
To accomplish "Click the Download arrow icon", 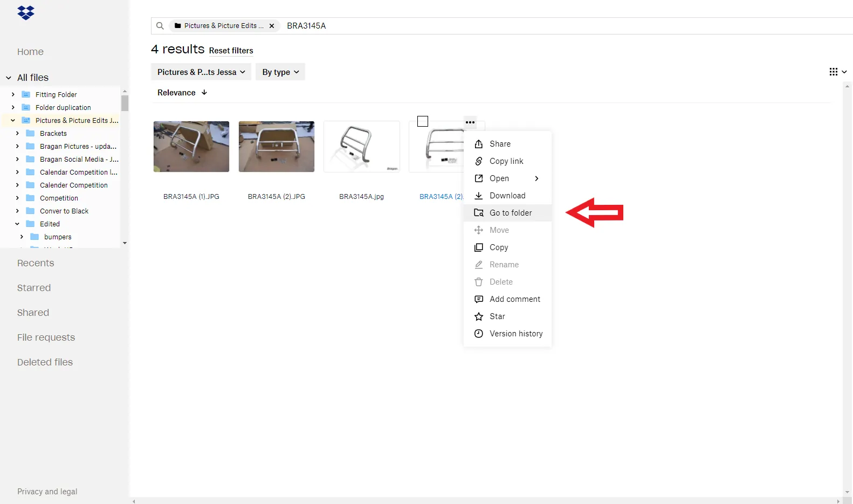I will click(x=479, y=196).
